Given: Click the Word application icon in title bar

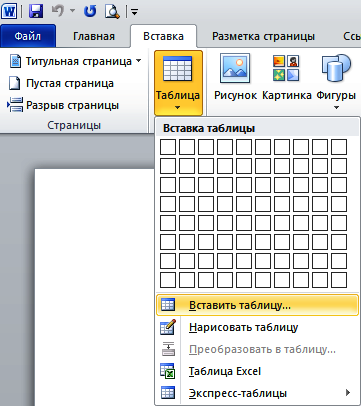Looking at the screenshot, I should 9,11.
